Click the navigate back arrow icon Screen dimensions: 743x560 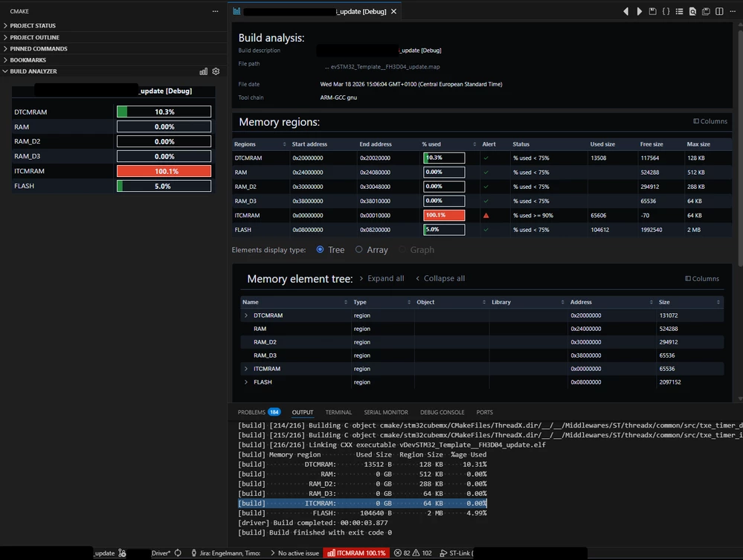click(626, 11)
